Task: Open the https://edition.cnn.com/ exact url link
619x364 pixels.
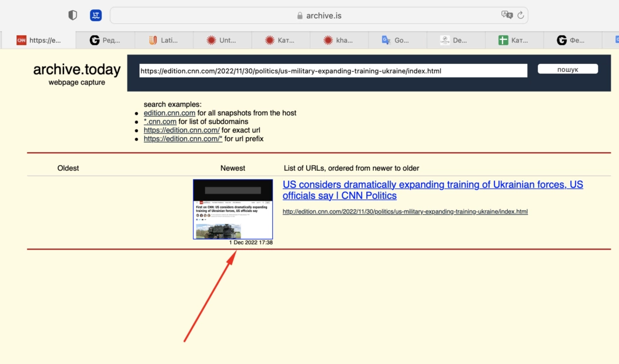Action: (182, 130)
